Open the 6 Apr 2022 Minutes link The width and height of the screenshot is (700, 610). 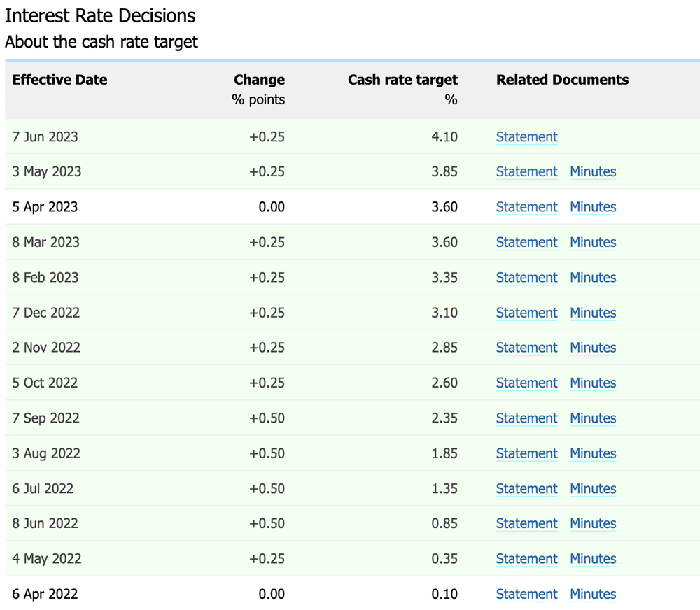click(594, 595)
